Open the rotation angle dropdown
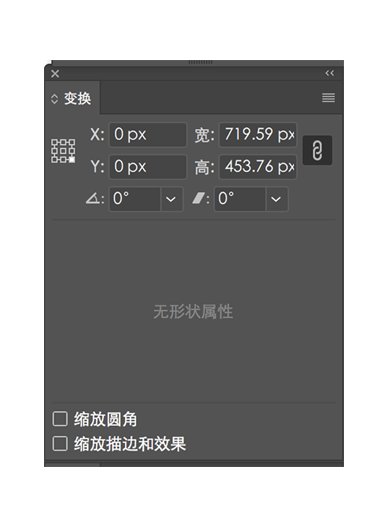388x527 pixels. pos(171,199)
